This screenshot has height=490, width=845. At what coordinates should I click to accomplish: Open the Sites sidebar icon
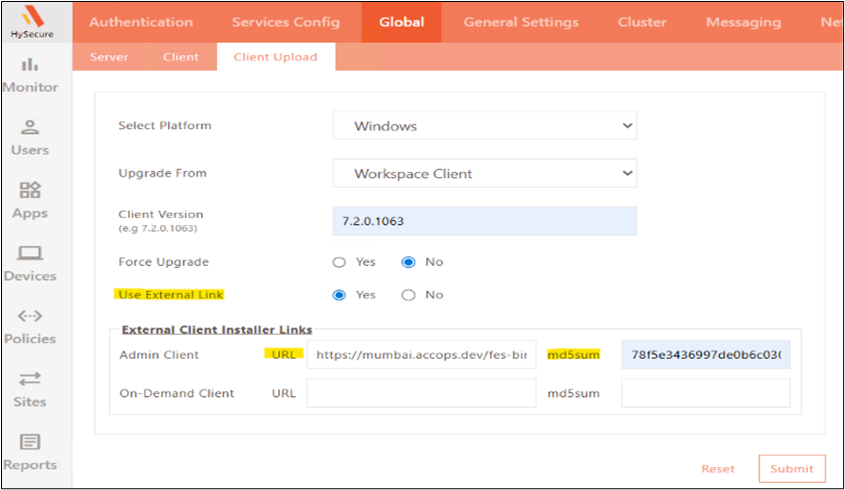[x=30, y=379]
